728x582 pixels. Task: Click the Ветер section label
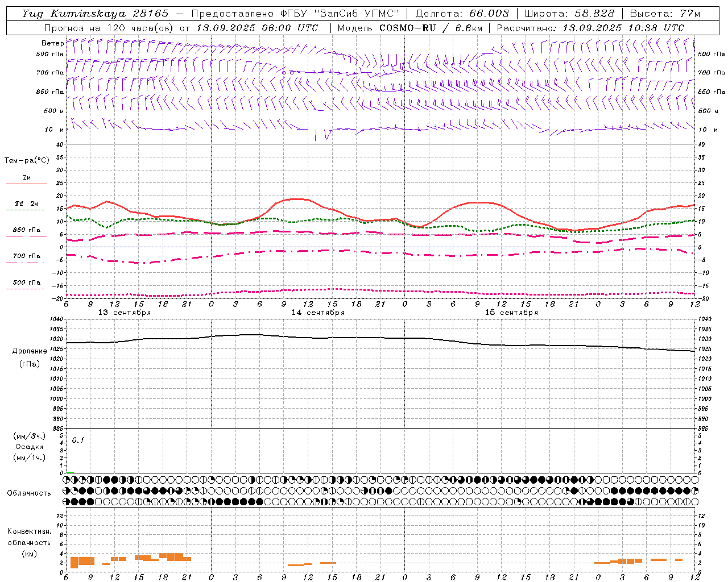click(x=53, y=43)
